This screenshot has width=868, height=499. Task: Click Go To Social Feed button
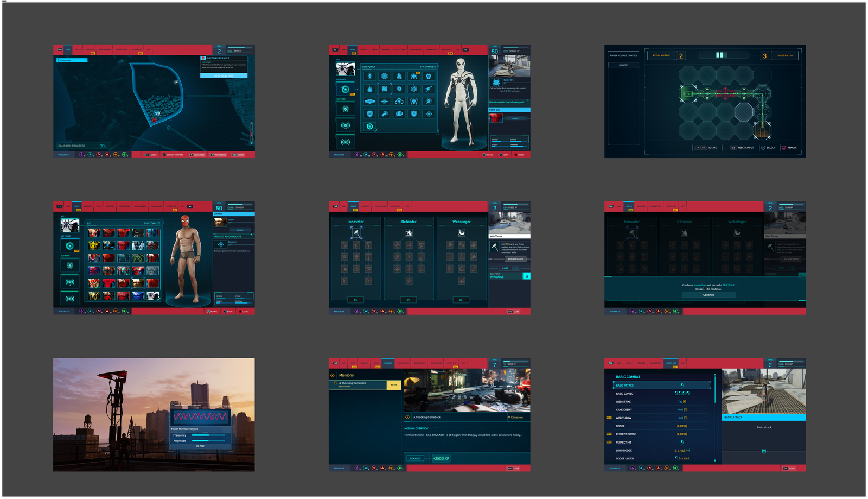click(x=224, y=76)
